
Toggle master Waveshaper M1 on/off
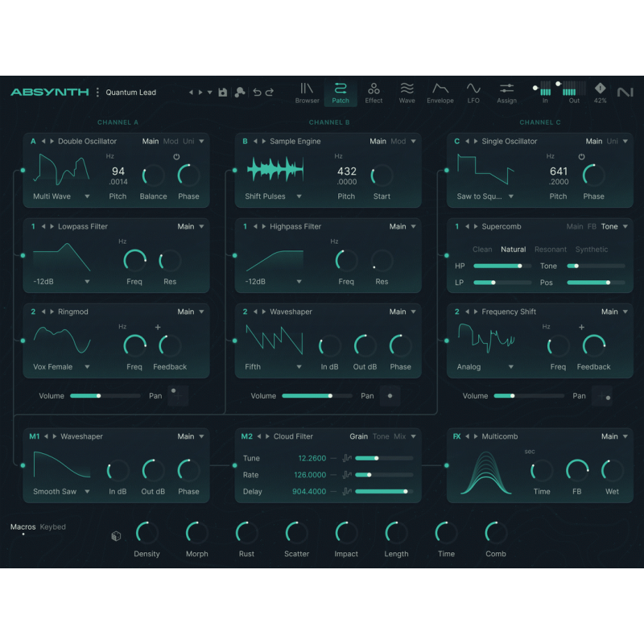pos(35,436)
